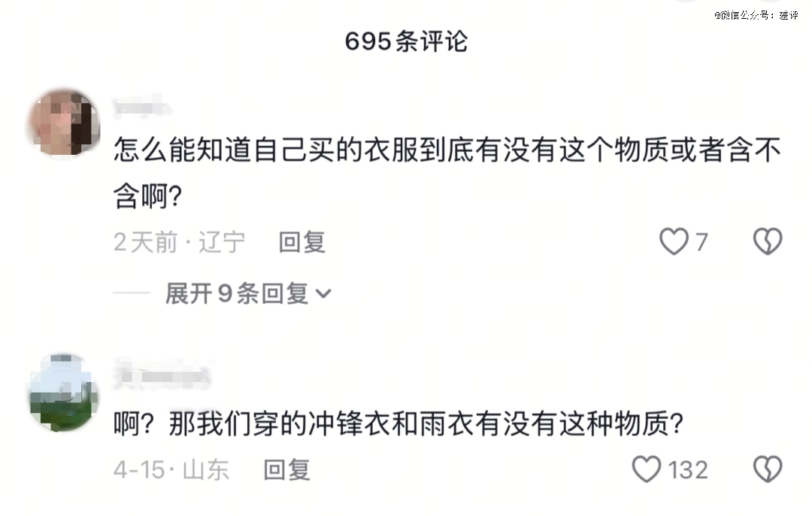
Task: Open the second commenter's blurred username
Action: coord(162,375)
